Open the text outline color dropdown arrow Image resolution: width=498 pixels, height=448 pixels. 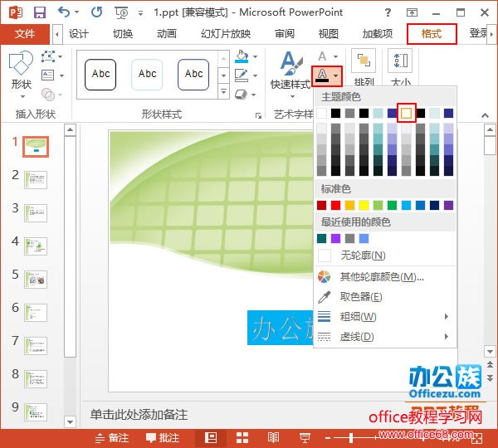[336, 75]
